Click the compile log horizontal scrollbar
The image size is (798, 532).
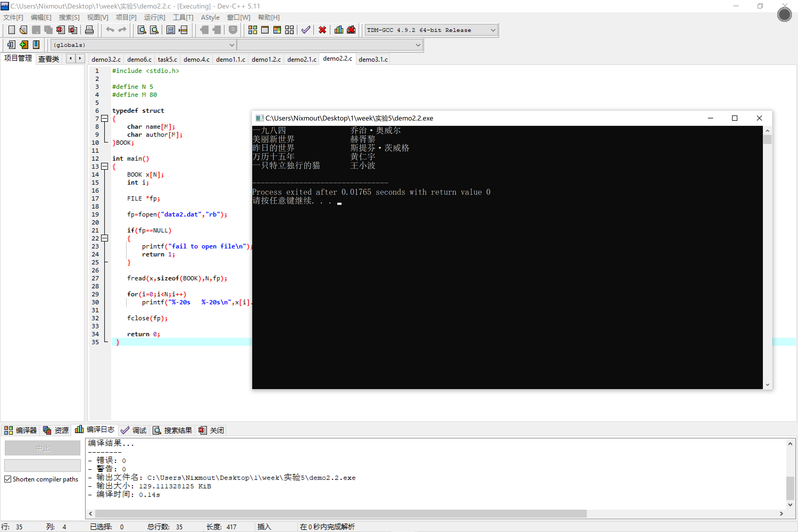point(339,513)
